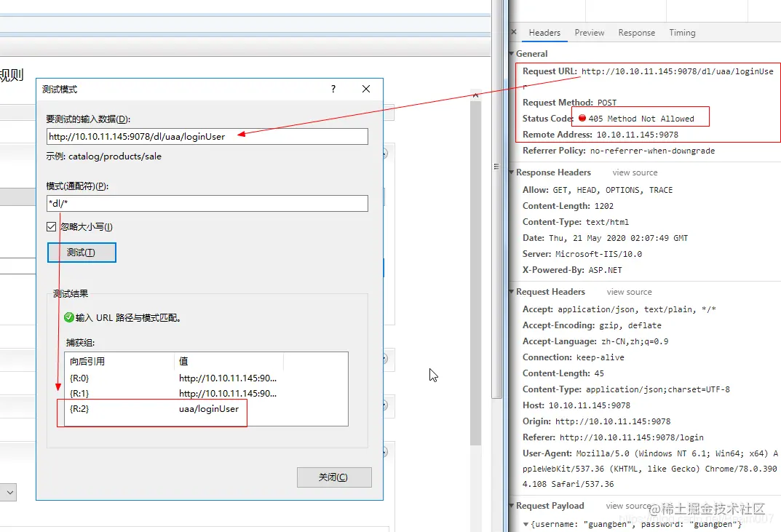Viewport: 781px width, 532px height.
Task: Toggle the 忽略大小写 checkbox
Action: click(51, 226)
